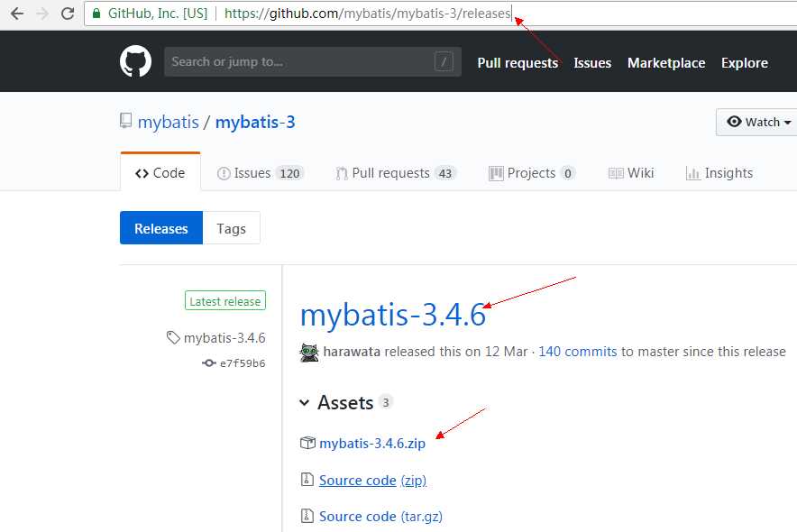Image resolution: width=797 pixels, height=532 pixels.
Task: Click the Insights bar graph icon
Action: pyautogui.click(x=692, y=174)
